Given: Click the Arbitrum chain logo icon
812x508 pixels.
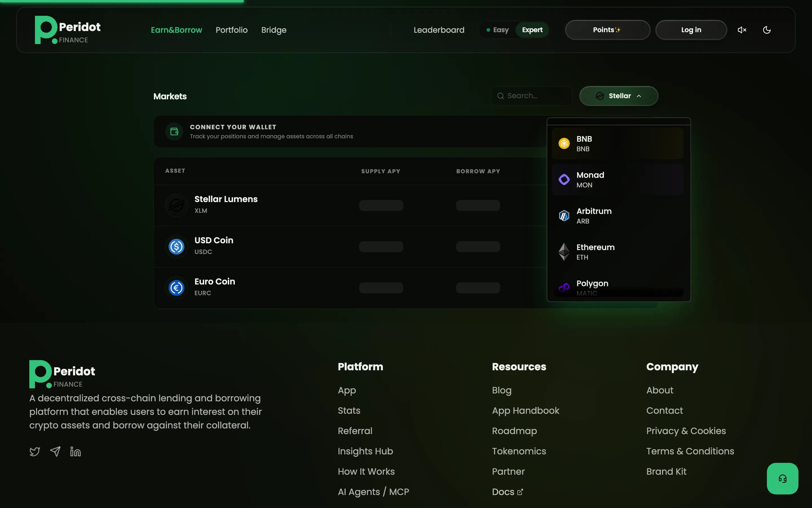Looking at the screenshot, I should [x=564, y=216].
